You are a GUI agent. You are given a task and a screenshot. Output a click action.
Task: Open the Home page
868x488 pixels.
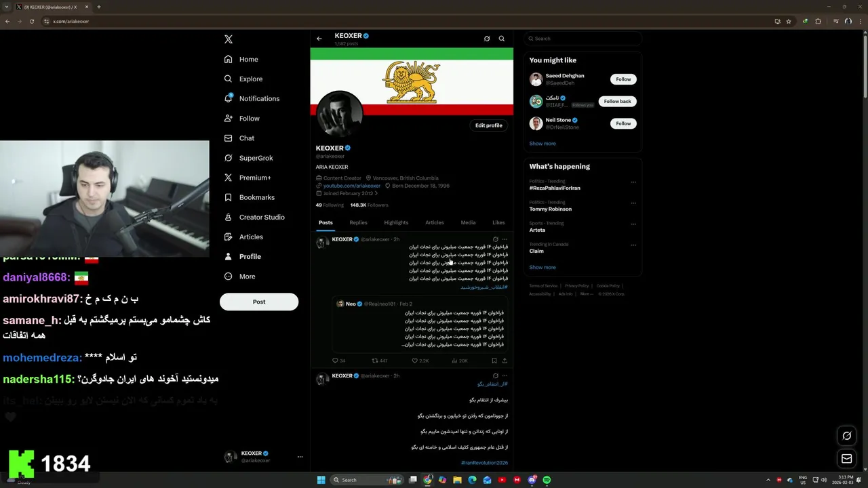pyautogui.click(x=241, y=60)
